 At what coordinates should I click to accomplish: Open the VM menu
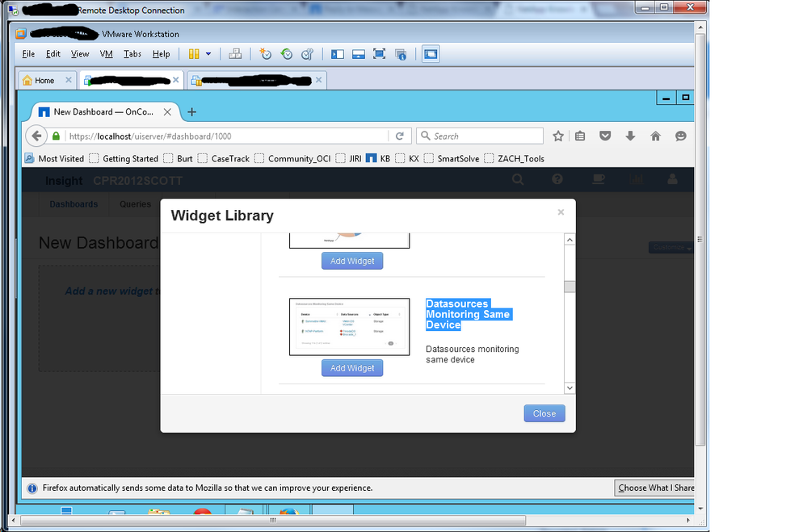[106, 54]
